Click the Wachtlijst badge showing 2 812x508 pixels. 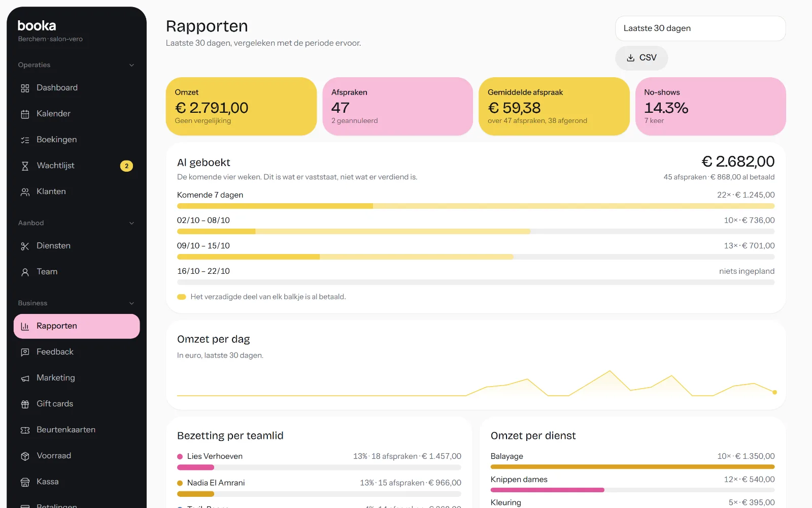pos(126,166)
